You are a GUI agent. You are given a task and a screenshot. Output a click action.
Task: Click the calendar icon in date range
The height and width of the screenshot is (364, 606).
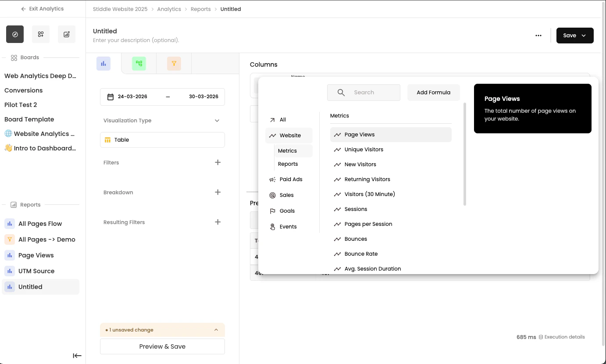(111, 96)
